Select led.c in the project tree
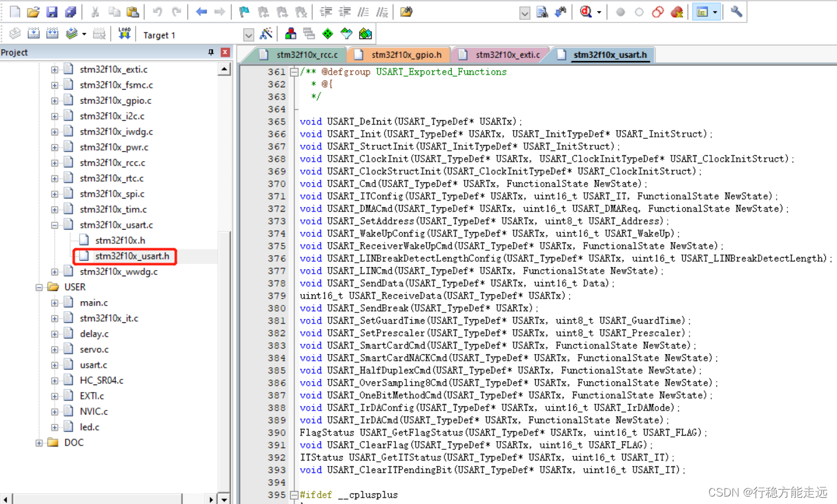 [90, 427]
